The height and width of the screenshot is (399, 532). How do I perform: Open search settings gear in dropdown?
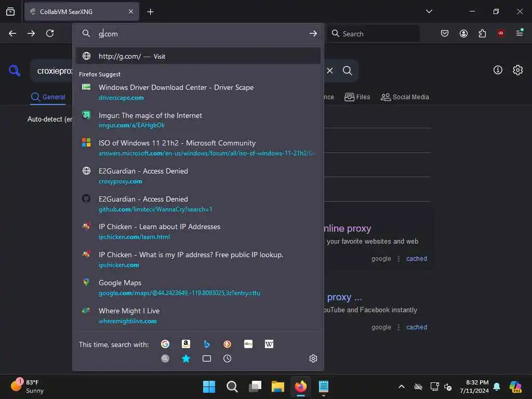tap(313, 358)
